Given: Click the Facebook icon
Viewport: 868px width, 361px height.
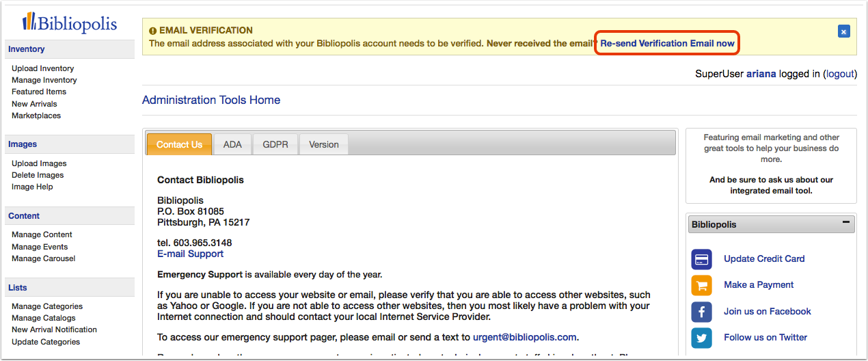Looking at the screenshot, I should click(702, 312).
